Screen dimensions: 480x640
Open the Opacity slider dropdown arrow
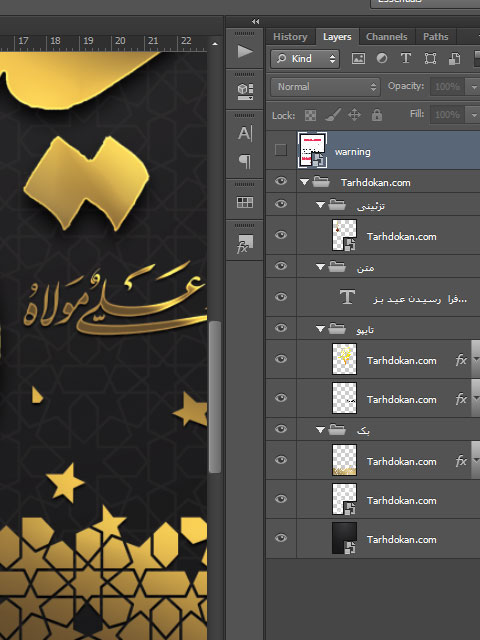474,87
